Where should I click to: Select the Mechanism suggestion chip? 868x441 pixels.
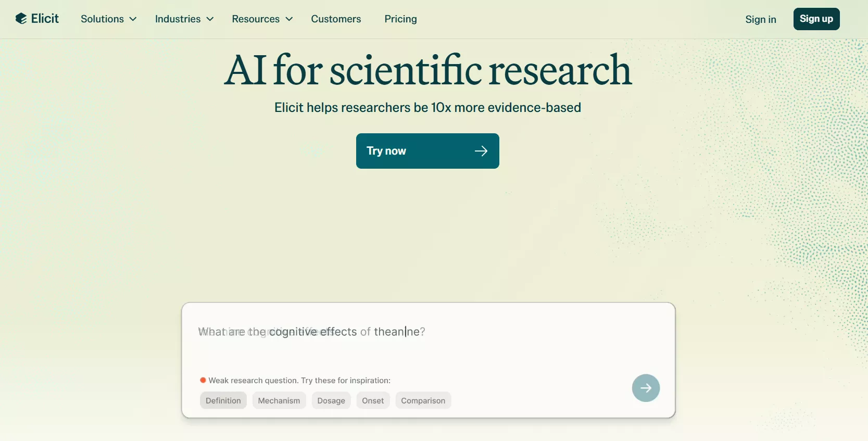coord(279,400)
